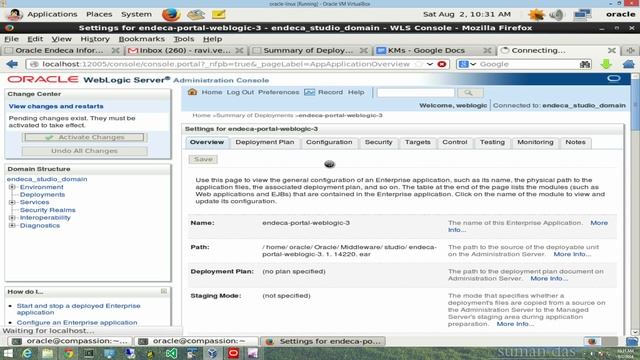This screenshot has width=640, height=360.
Task: Click the weather sun icon in top panel
Action: pyautogui.click(x=536, y=15)
